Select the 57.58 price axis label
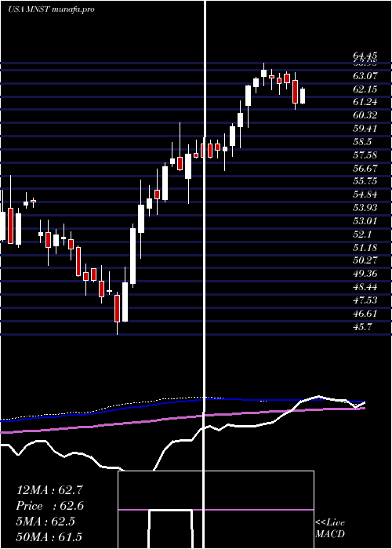Viewport: 392px width, 549px height. (x=365, y=155)
